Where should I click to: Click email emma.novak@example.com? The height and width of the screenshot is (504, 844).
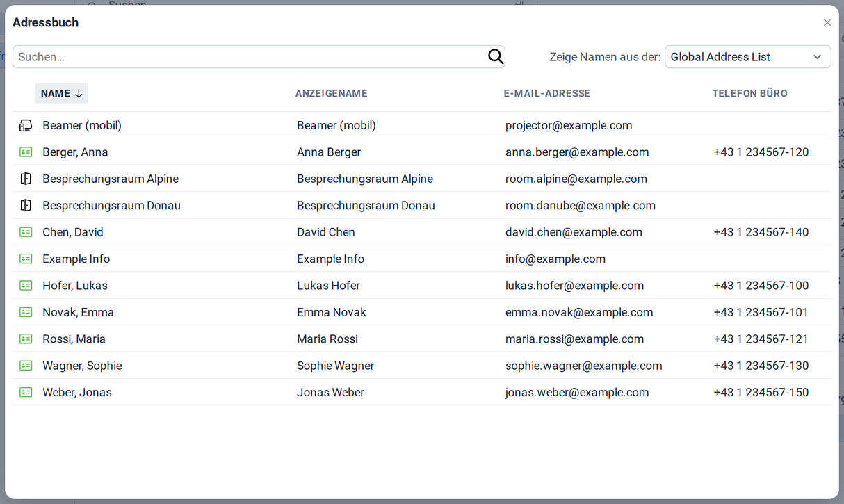point(579,312)
